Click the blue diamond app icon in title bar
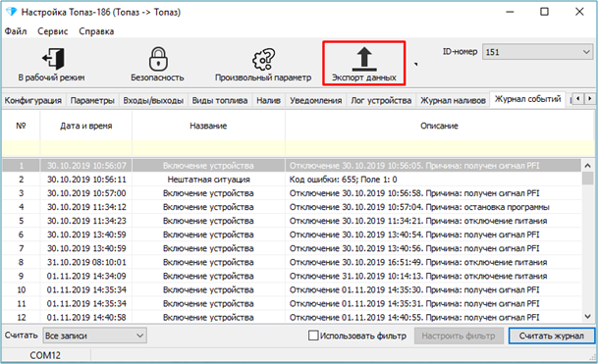This screenshot has width=598, height=364. coord(11,12)
